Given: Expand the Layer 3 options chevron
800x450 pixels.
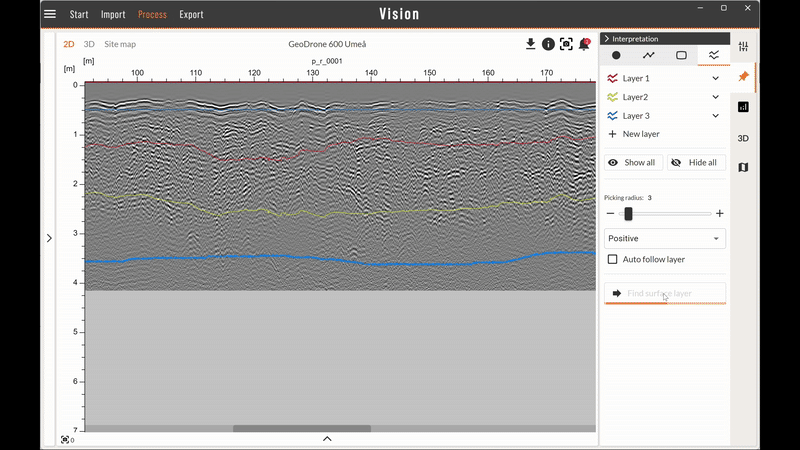Looking at the screenshot, I should click(x=716, y=116).
